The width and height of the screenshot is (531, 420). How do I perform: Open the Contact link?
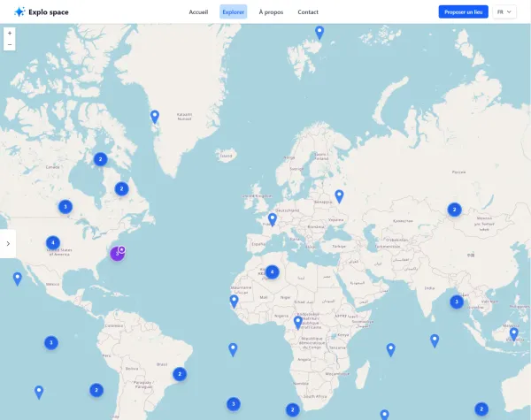coord(308,12)
